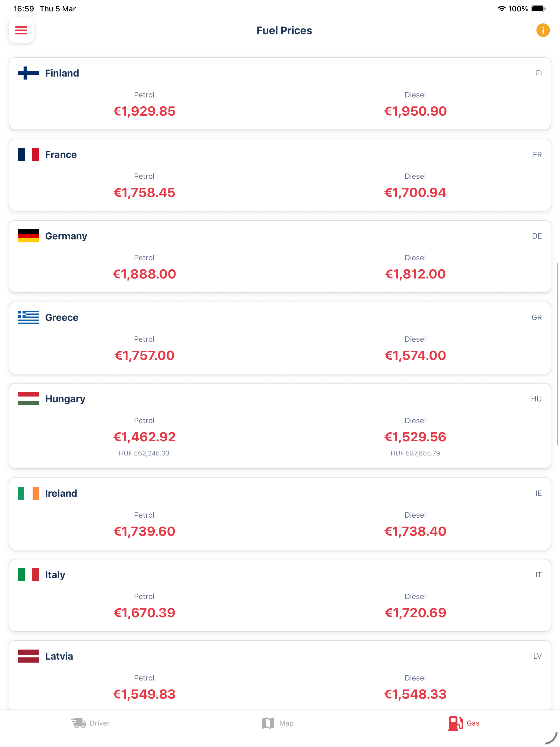560x747 pixels.
Task: Select the Greece flag icon
Action: tap(28, 317)
